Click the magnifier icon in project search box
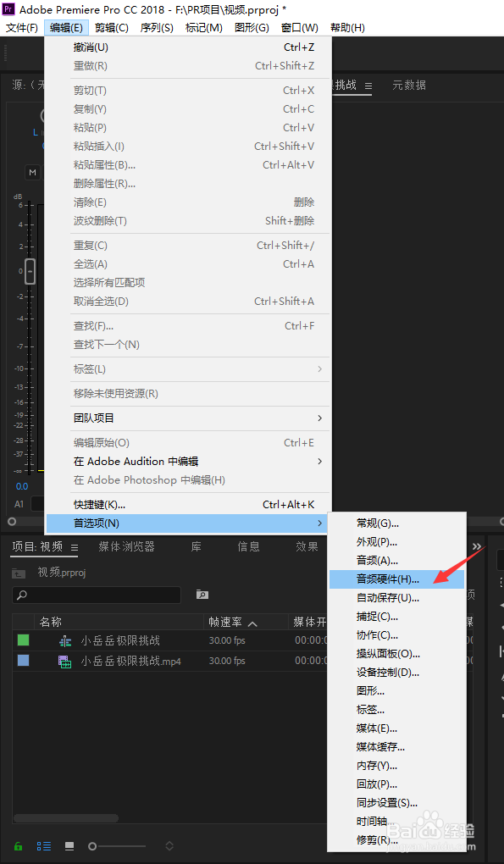504x864 pixels. (22, 595)
